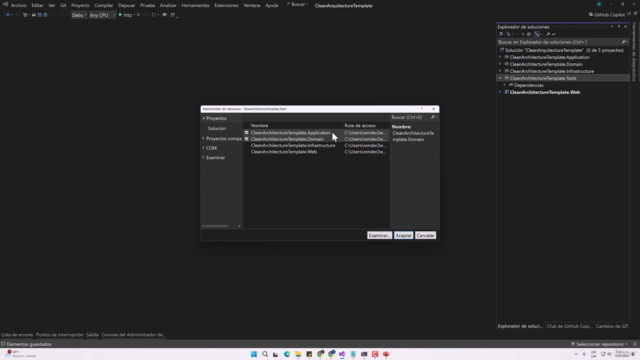Open the Debug configuration dropdown
The height and width of the screenshot is (360, 640).
(79, 15)
